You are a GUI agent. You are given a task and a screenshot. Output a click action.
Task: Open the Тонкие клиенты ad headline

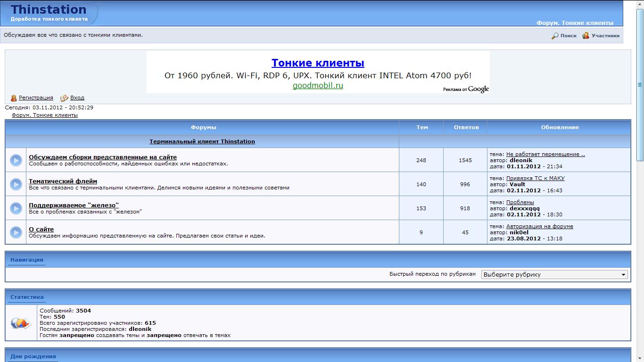318,63
